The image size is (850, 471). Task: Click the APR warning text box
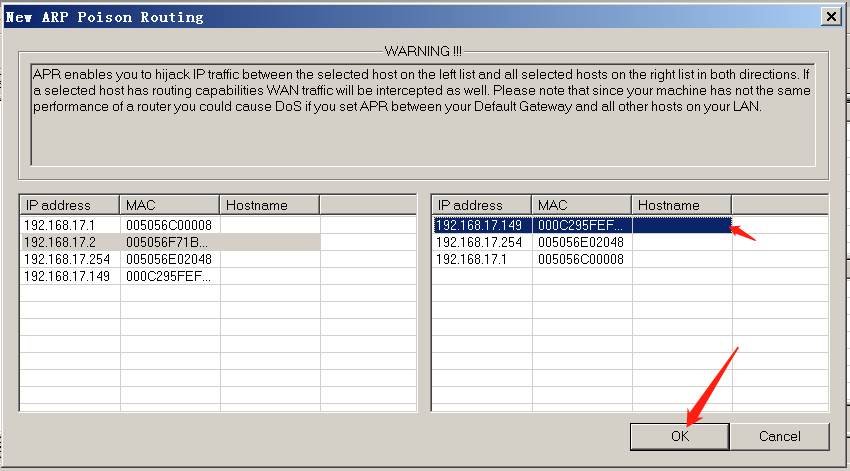[423, 115]
